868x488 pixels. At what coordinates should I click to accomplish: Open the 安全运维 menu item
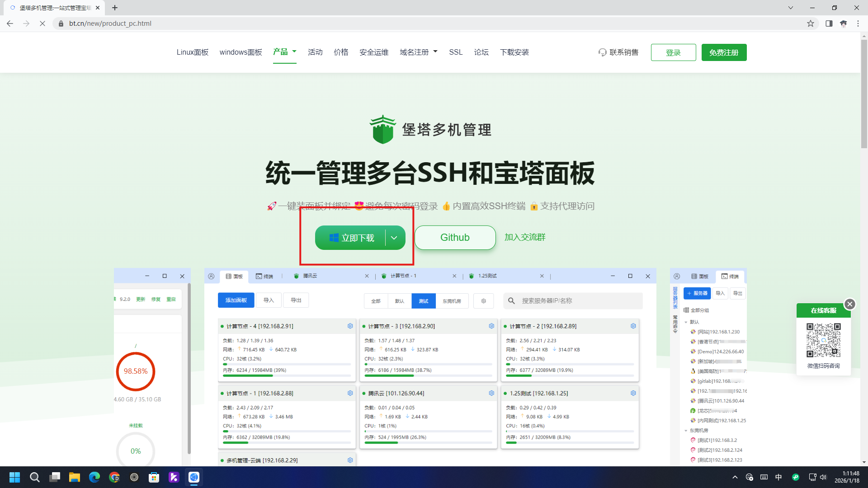tap(374, 52)
